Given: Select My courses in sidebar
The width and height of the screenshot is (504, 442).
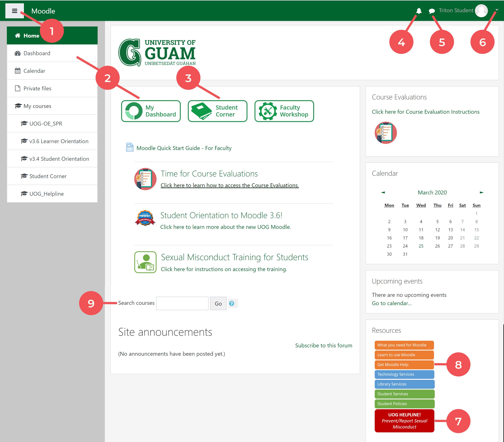Looking at the screenshot, I should point(52,106).
